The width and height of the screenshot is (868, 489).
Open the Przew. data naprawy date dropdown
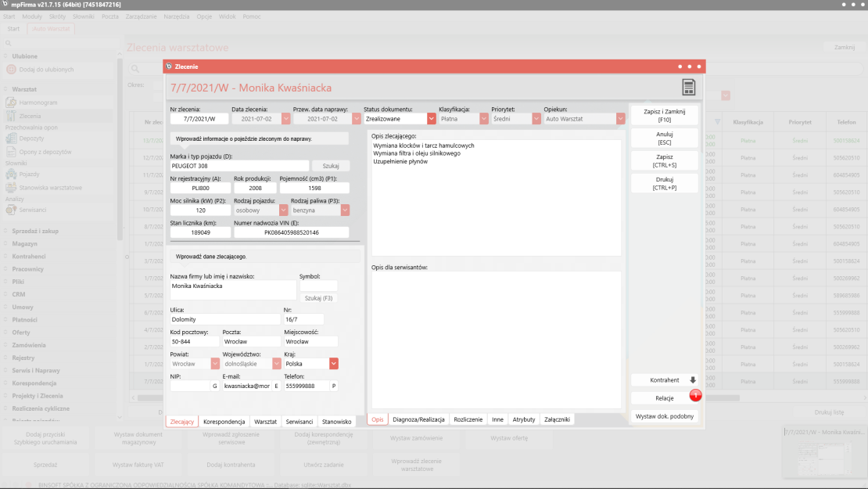coord(356,119)
